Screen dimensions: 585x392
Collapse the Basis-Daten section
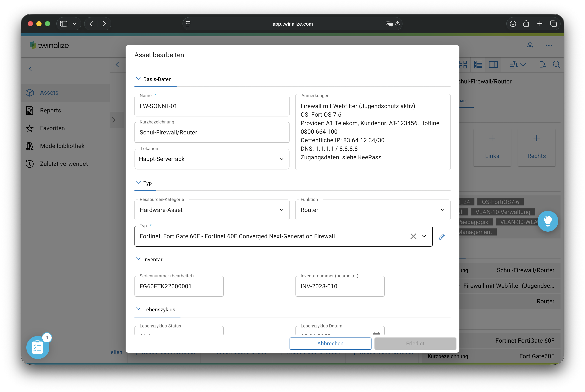tap(138, 79)
